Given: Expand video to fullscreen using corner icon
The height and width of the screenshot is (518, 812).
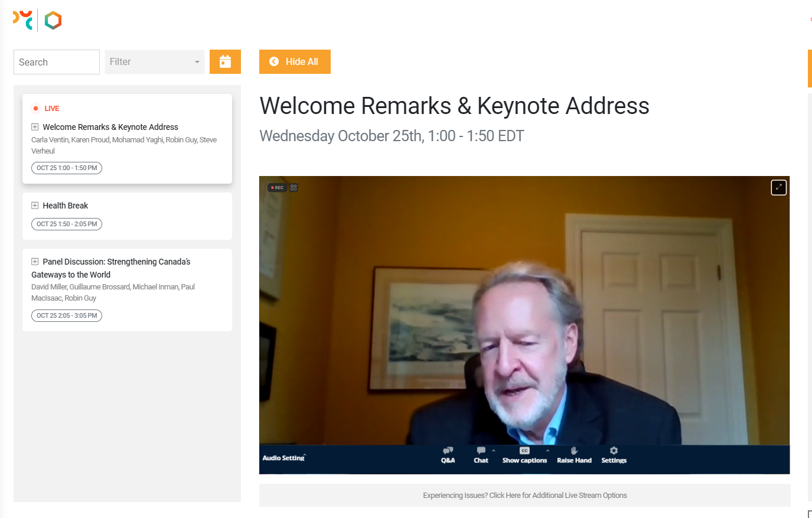Looking at the screenshot, I should 778,187.
